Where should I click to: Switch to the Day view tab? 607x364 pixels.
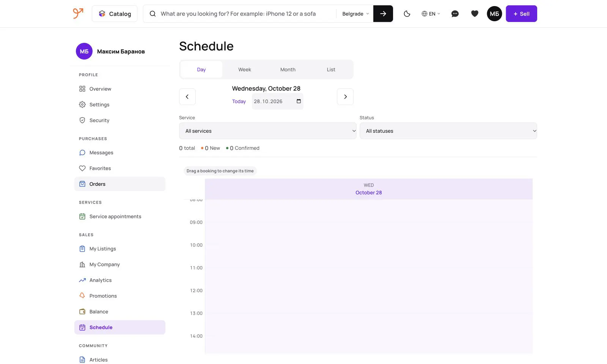click(201, 69)
